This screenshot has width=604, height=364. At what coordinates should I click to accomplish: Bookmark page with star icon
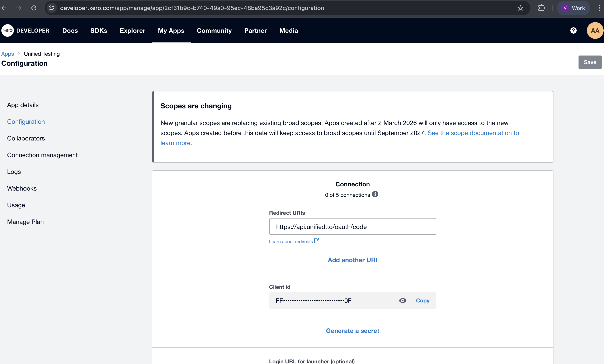[520, 8]
